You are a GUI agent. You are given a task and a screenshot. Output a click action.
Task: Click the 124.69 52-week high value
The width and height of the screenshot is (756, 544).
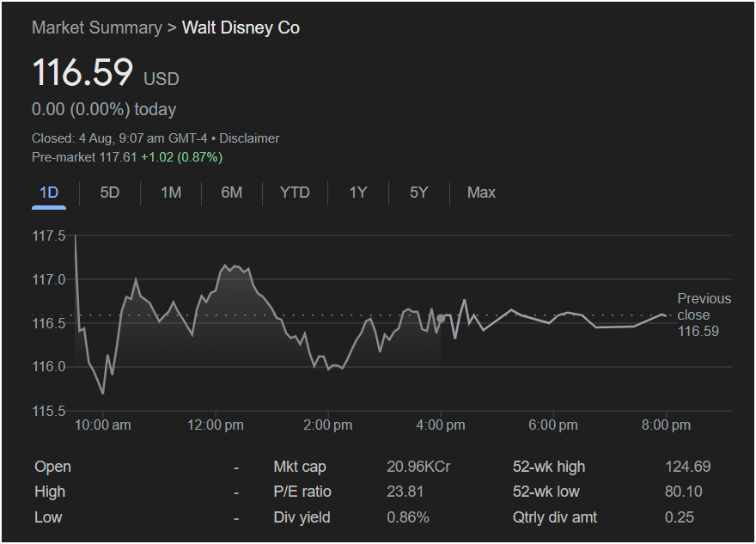pyautogui.click(x=688, y=467)
